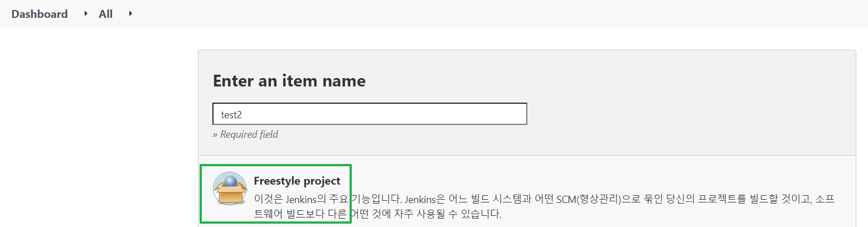Expand the arrow next to Dashboard
The height and width of the screenshot is (227, 868).
click(x=86, y=13)
